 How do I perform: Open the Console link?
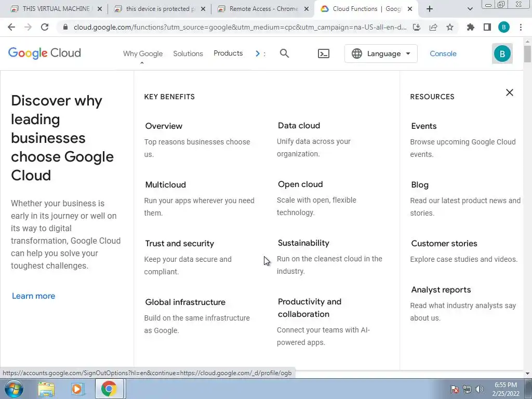pos(443,54)
